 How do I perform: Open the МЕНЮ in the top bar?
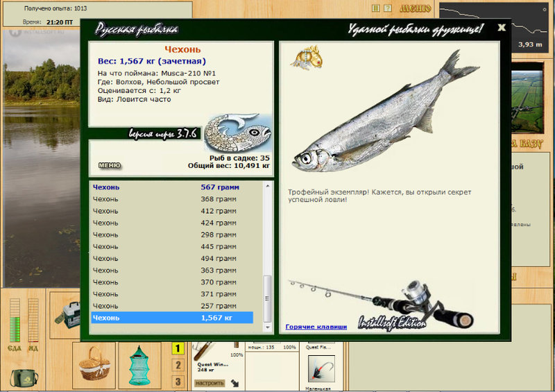(415, 8)
